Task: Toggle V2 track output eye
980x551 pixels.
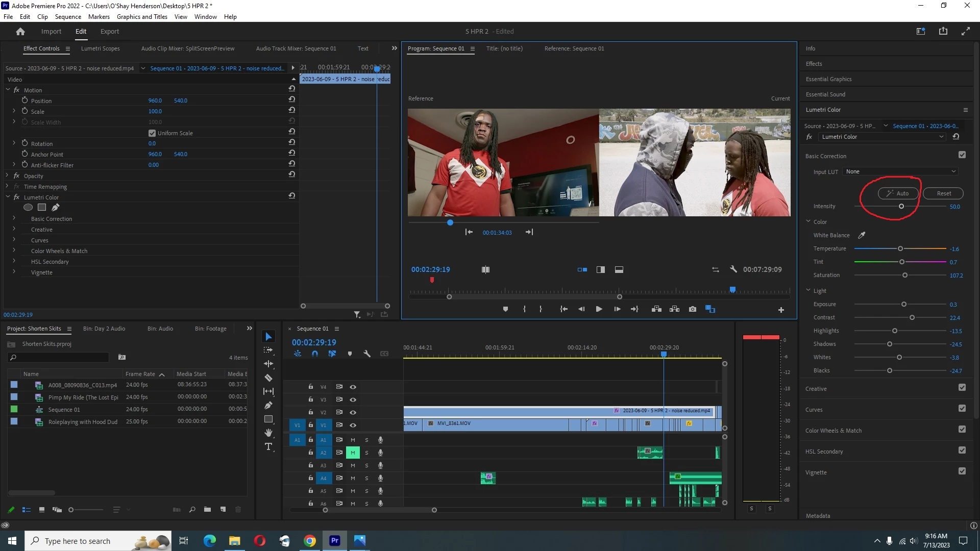Action: pyautogui.click(x=353, y=412)
